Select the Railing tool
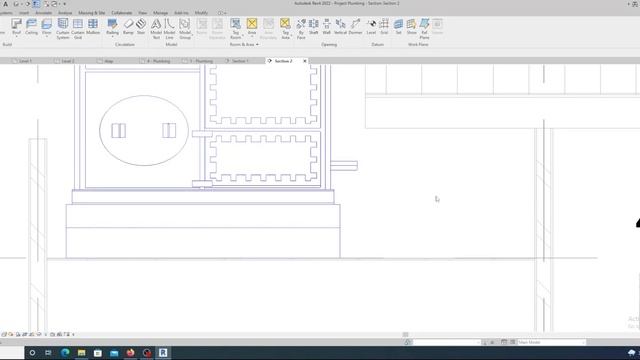This screenshot has height=360, width=640. 112,28
